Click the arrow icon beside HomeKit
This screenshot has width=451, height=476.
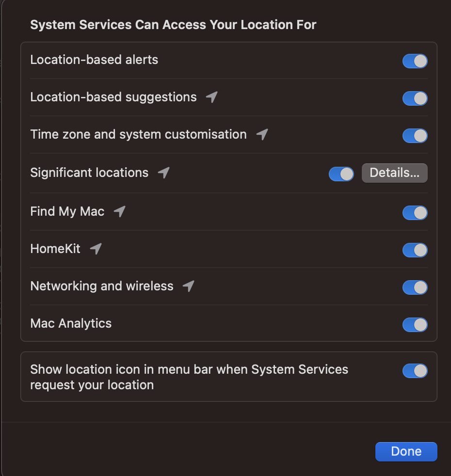[x=96, y=249]
